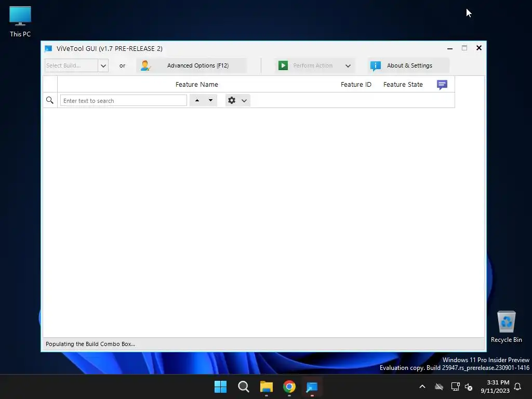Image resolution: width=532 pixels, height=399 pixels.
Task: Select the Recycle Bin desktop icon
Action: (506, 327)
